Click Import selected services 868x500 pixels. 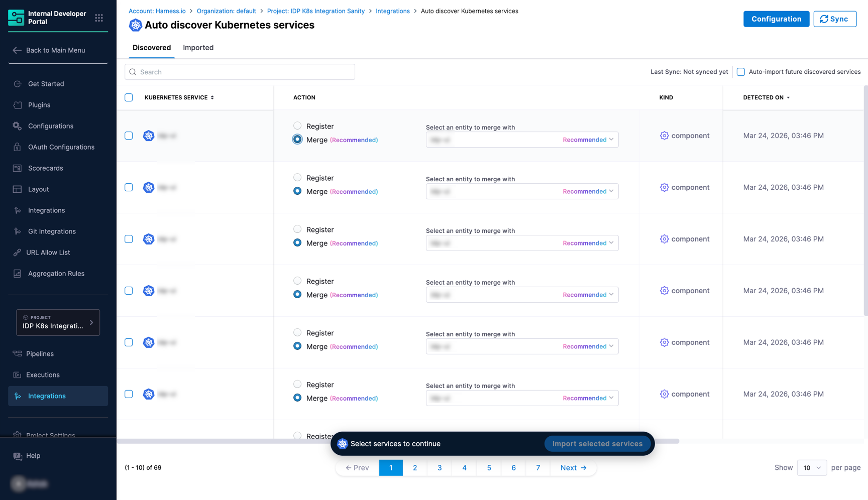click(x=597, y=443)
